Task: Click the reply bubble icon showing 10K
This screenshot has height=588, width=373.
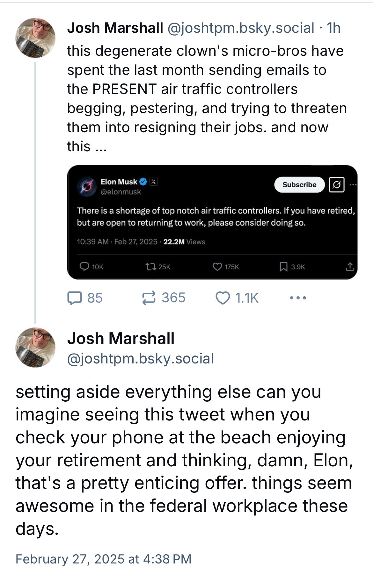Action: pyautogui.click(x=84, y=267)
